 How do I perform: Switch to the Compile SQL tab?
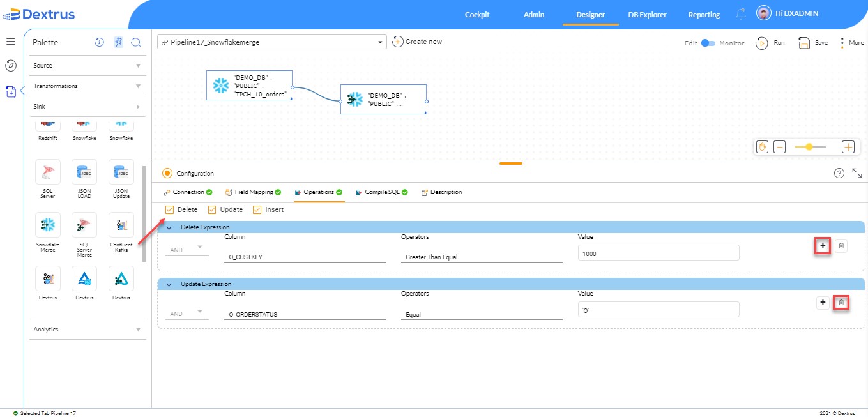381,192
